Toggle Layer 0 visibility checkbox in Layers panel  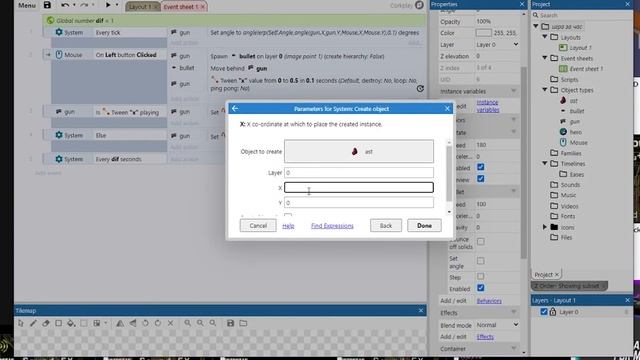(x=544, y=312)
